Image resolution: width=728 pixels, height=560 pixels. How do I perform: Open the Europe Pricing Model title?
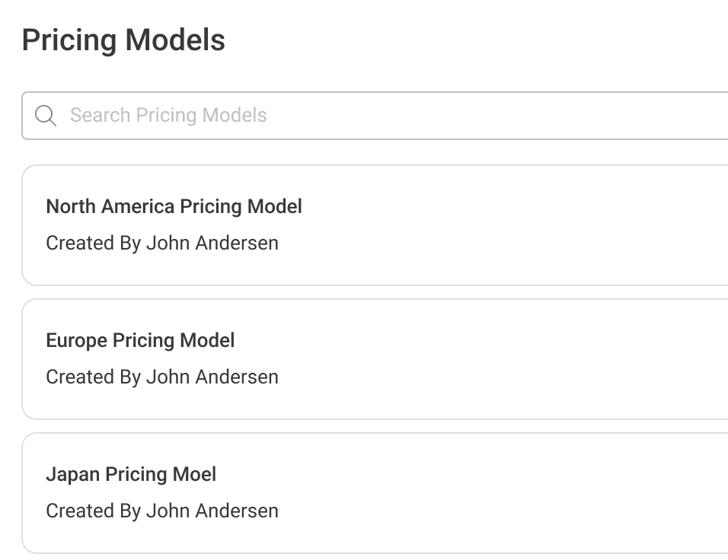[140, 340]
